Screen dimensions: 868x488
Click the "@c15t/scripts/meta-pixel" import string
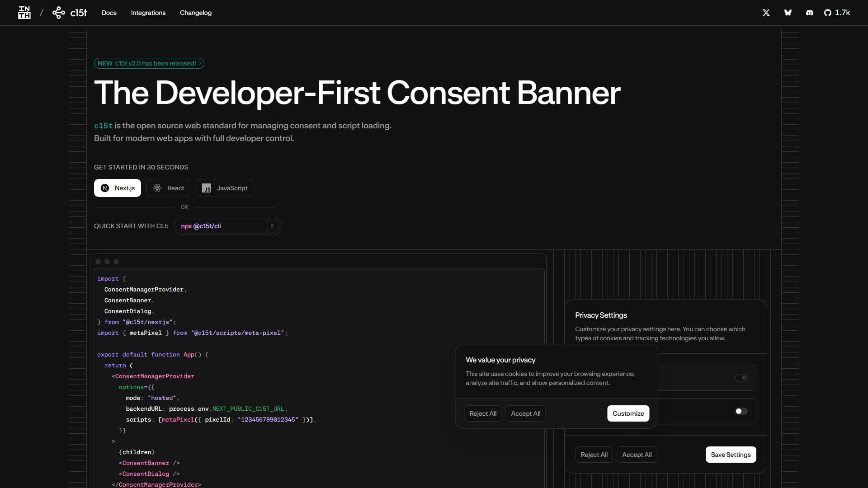coord(237,333)
